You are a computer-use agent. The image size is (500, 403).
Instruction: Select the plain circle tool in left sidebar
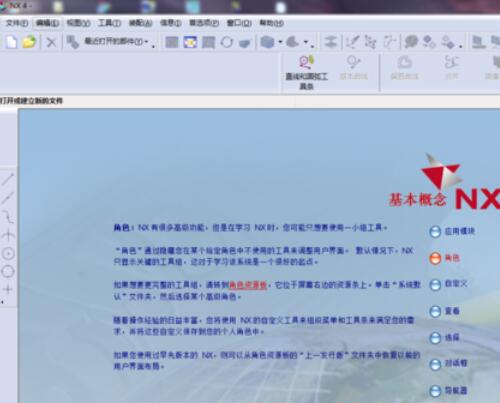click(8, 271)
